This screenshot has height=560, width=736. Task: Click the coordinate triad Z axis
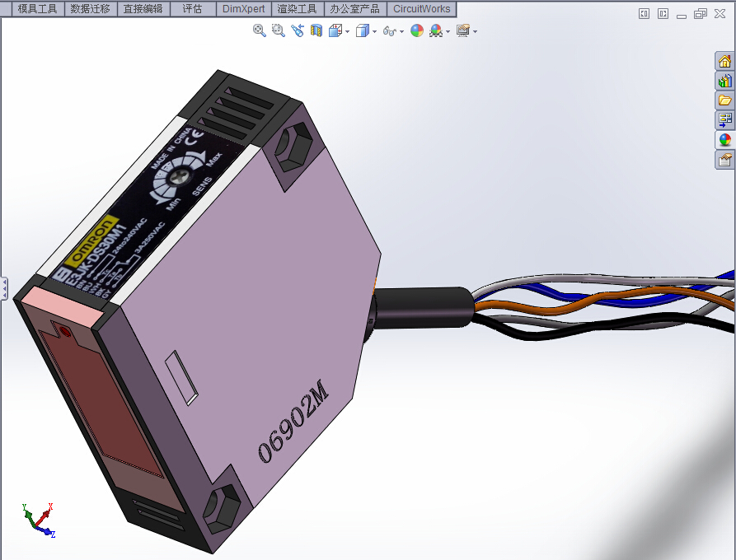click(45, 532)
